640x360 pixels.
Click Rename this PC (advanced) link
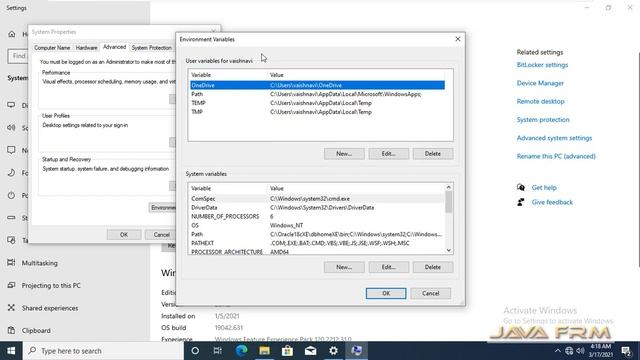556,156
